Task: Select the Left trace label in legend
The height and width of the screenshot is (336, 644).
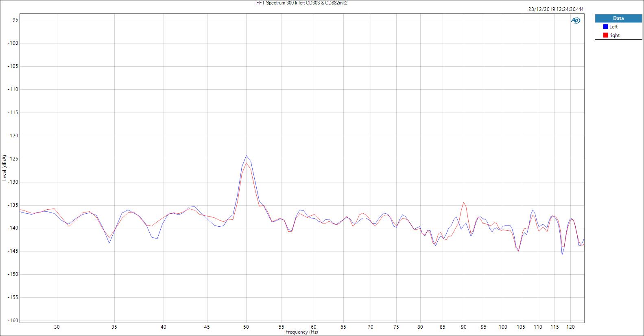Action: tap(613, 27)
